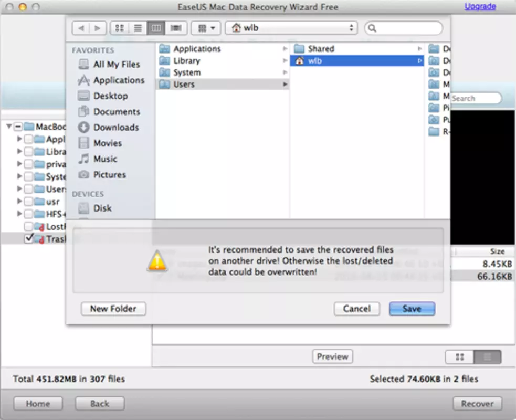Select Documents in Favorites sidebar

click(109, 112)
